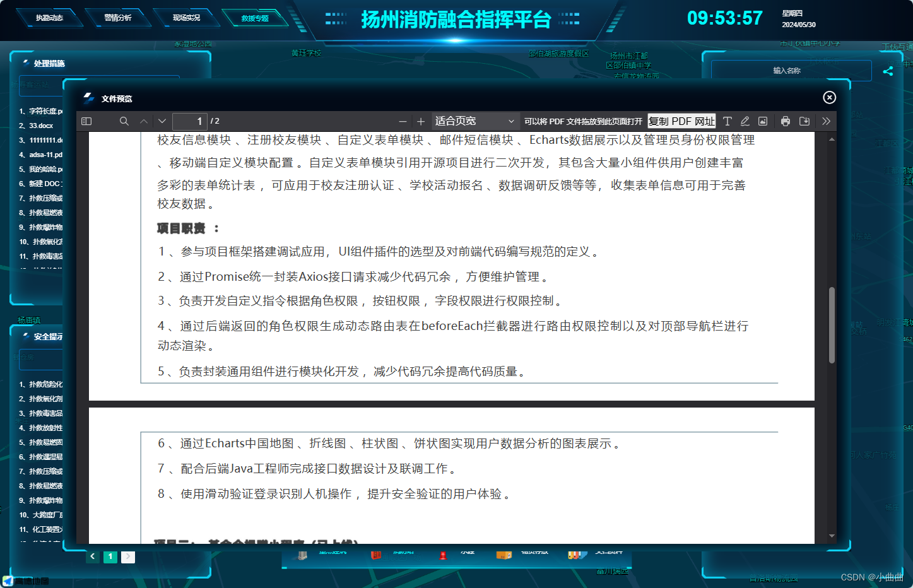Open file 我的哈哈 in 处理措施 list
Image resolution: width=913 pixels, height=588 pixels.
click(41, 169)
